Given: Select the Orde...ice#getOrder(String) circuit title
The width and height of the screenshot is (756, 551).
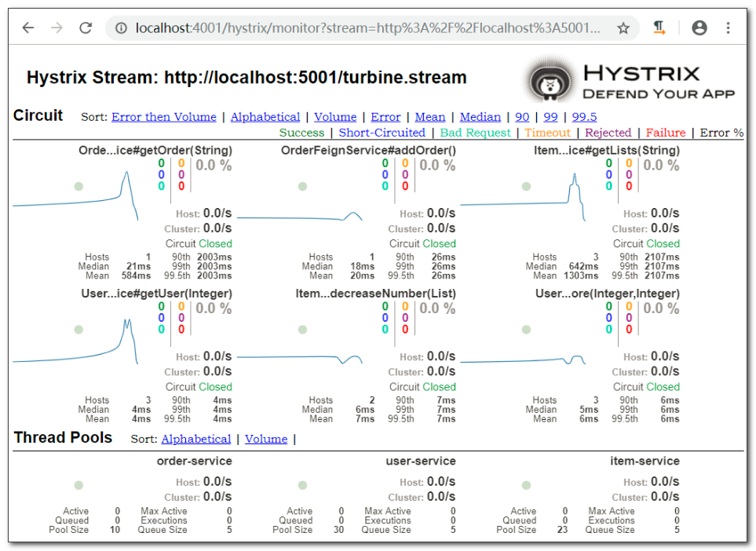Looking at the screenshot, I should (x=155, y=151).
